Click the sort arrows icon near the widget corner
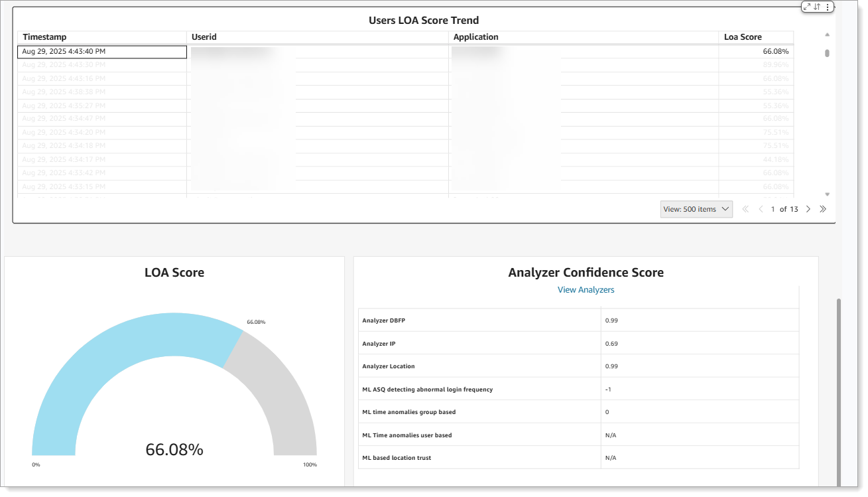This screenshot has width=868, height=497. click(x=816, y=7)
